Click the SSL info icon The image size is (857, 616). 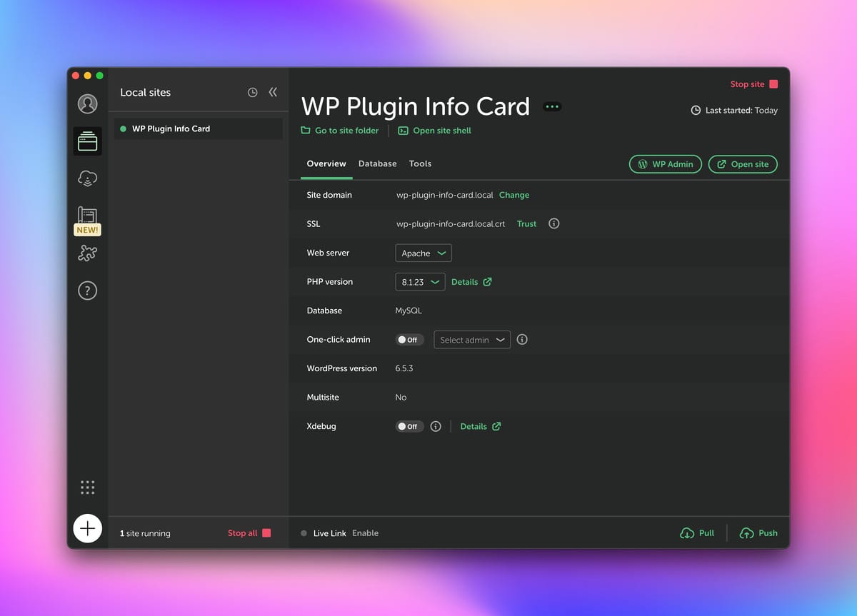point(553,223)
